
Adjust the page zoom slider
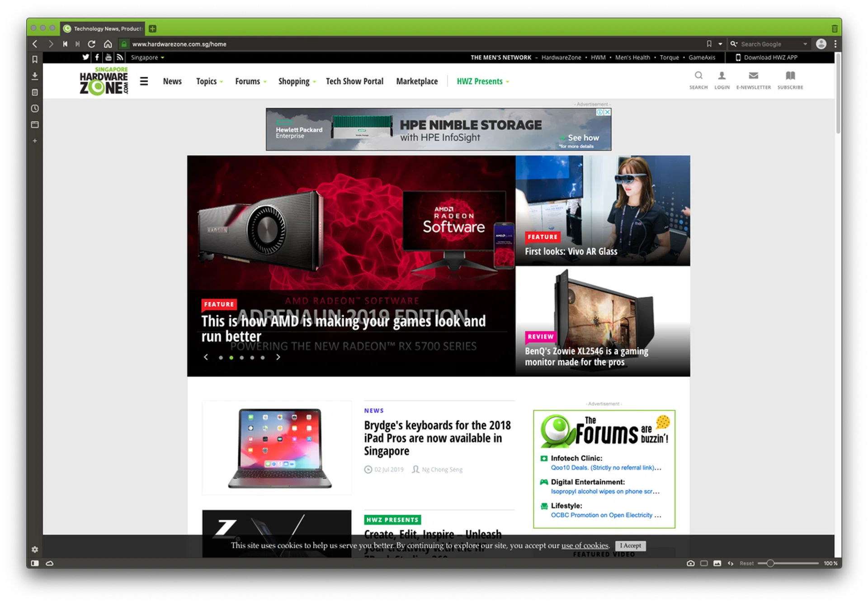point(770,563)
